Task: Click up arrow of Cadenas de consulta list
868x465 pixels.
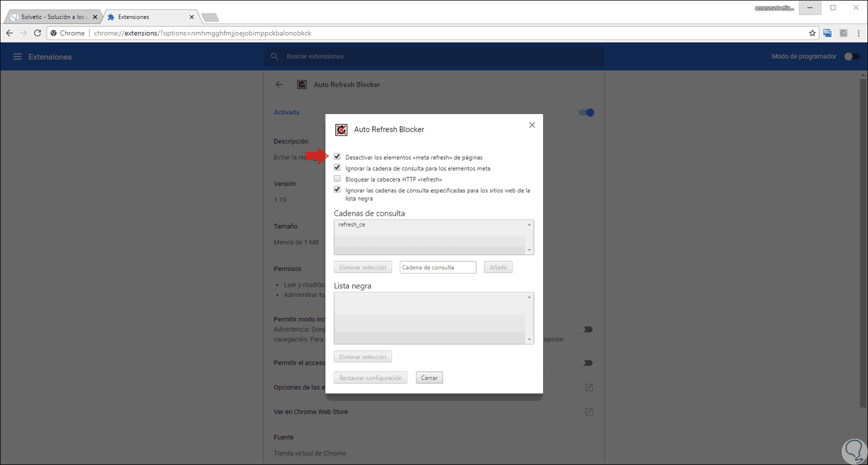Action: (x=529, y=224)
